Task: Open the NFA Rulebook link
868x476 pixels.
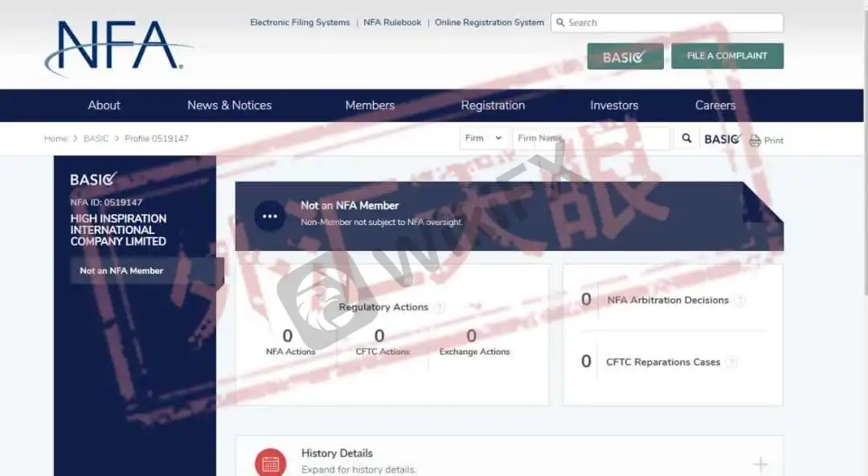Action: [x=392, y=23]
